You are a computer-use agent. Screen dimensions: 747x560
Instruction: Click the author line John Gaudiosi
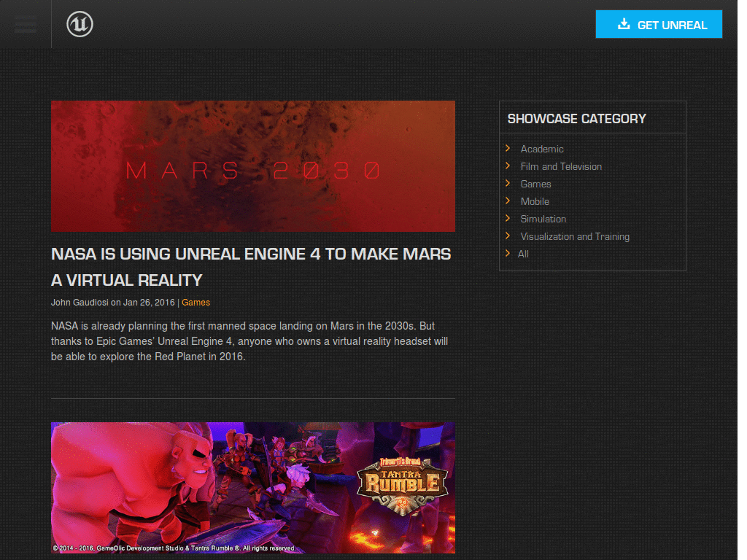coord(80,303)
